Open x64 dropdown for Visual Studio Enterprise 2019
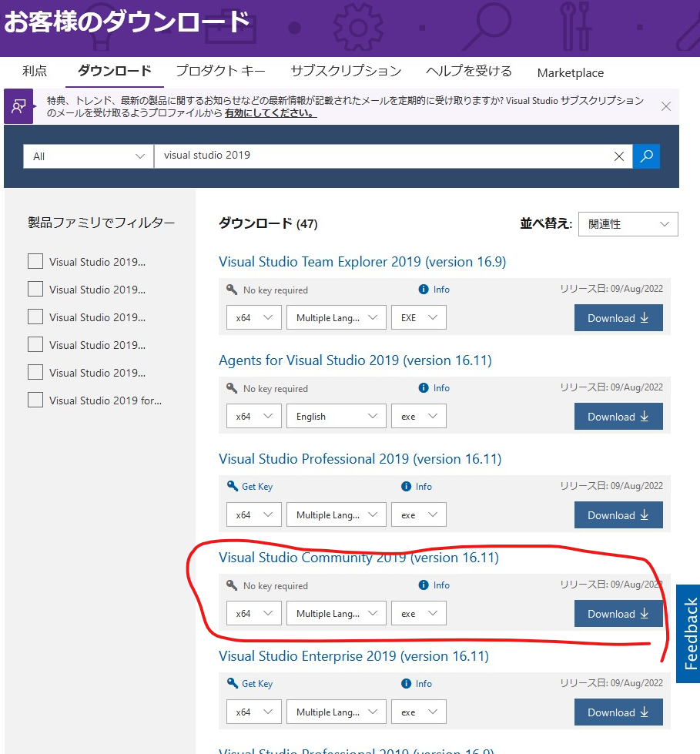The width and height of the screenshot is (700, 754). click(x=254, y=712)
